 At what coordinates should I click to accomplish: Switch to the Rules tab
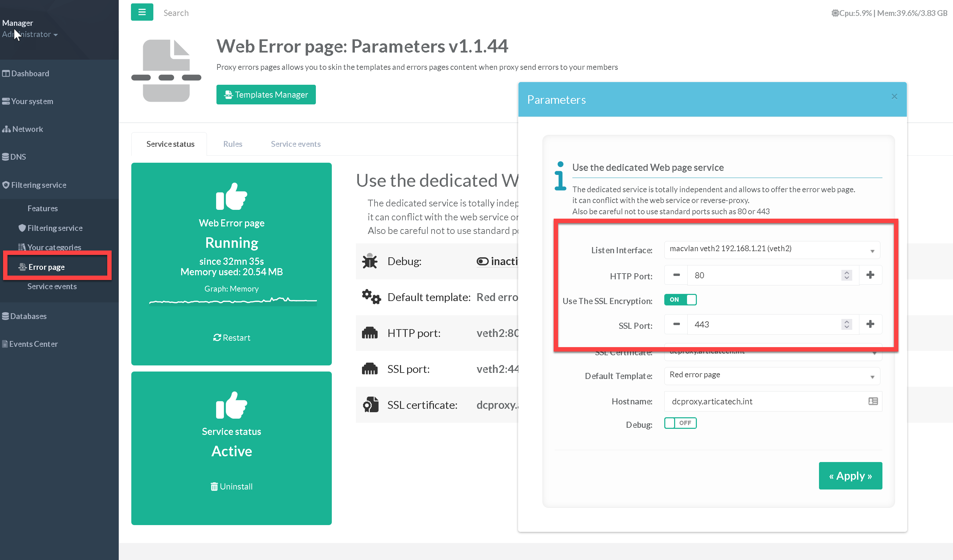pyautogui.click(x=233, y=144)
